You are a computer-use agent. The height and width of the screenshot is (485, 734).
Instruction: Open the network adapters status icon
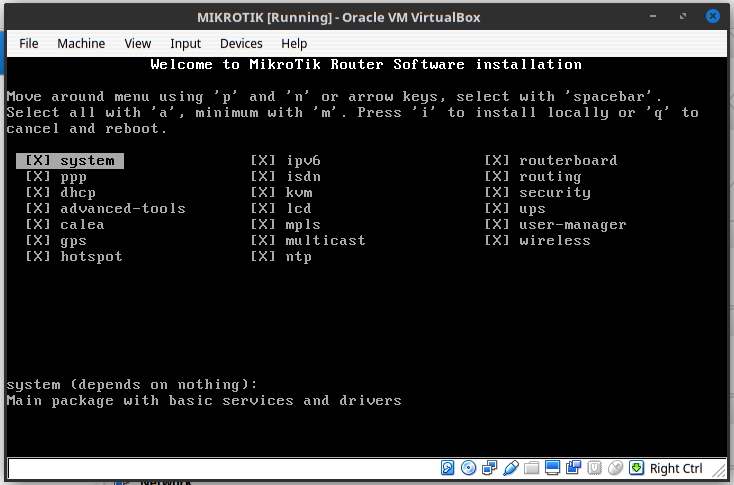pos(489,468)
